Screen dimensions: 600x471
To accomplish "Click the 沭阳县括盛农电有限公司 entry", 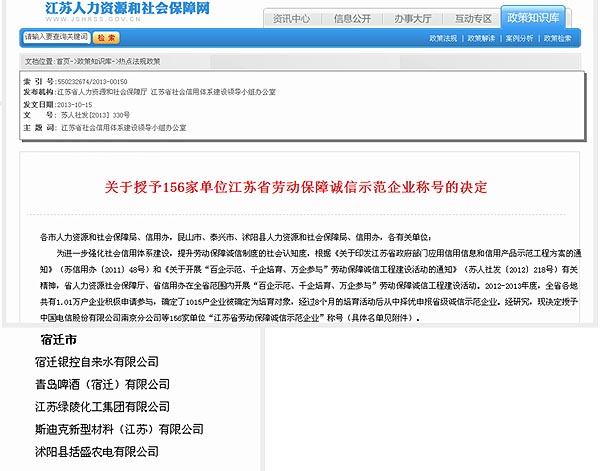I will pos(96,452).
